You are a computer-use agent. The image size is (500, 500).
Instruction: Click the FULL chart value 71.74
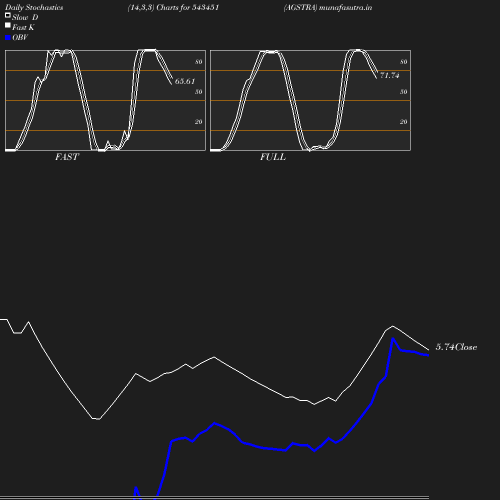point(390,76)
